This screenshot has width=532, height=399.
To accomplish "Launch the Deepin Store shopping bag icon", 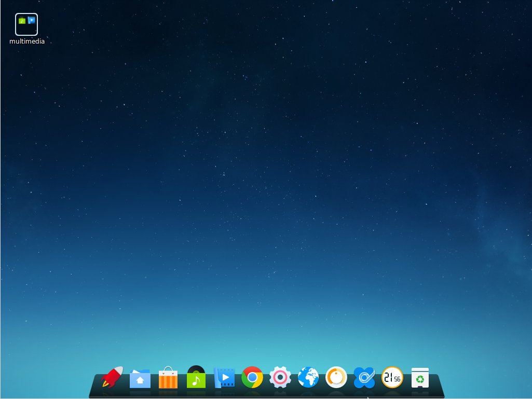I will pos(168,377).
